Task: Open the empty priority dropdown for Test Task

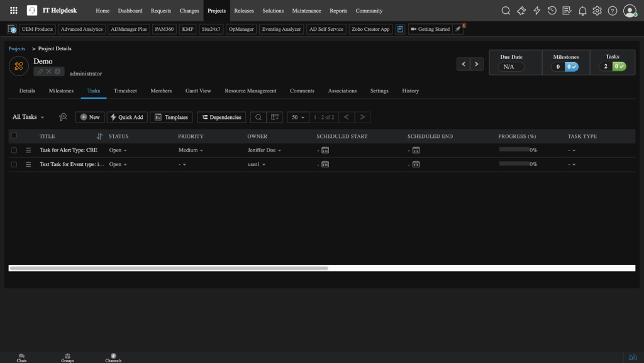Action: pos(182,164)
